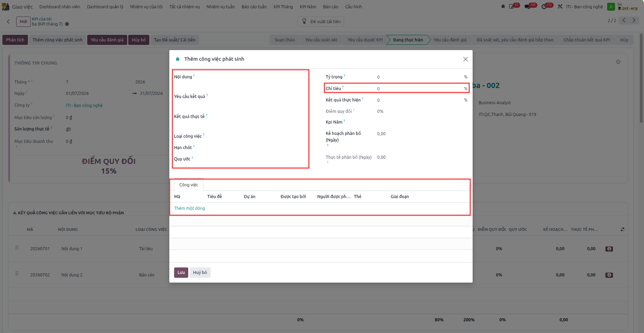Open Báo cáo tuần menu
This screenshot has height=333, width=644.
tap(254, 7)
